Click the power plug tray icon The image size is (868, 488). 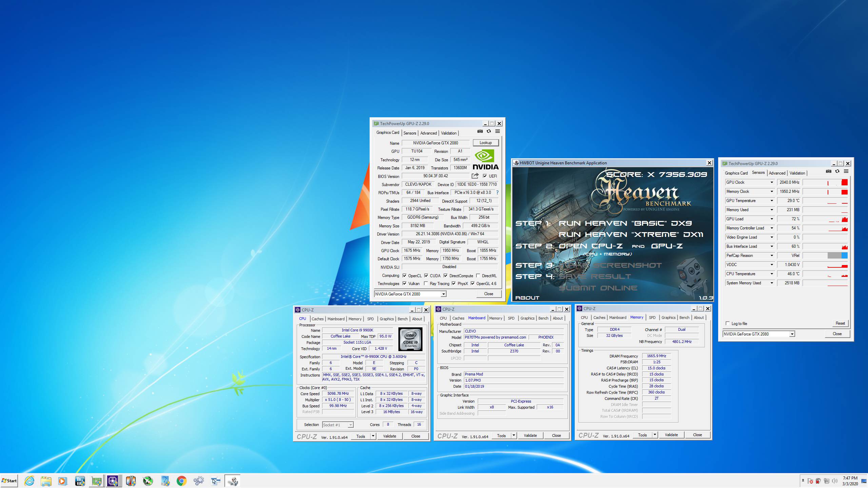coord(818,481)
